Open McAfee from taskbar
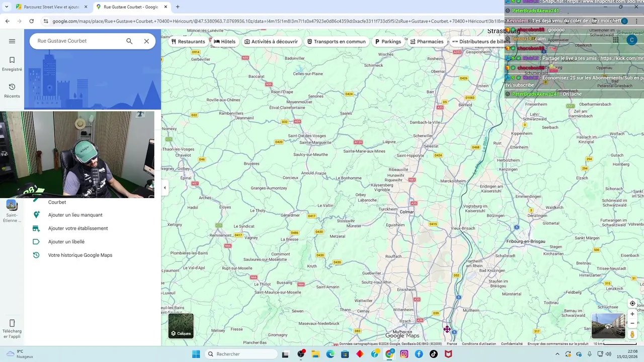 [448, 354]
